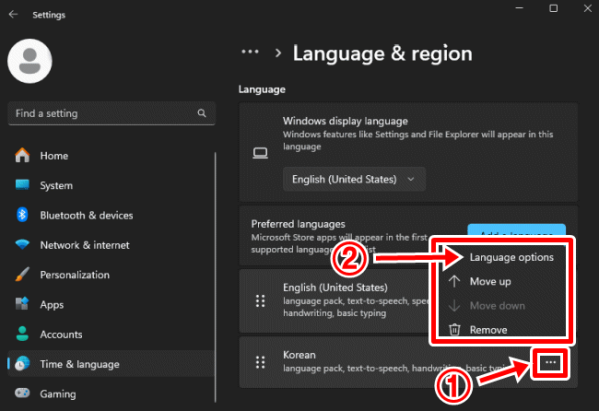Click the breadcrumb chevron arrow
Viewport: 599px width, 411px height.
tap(278, 53)
